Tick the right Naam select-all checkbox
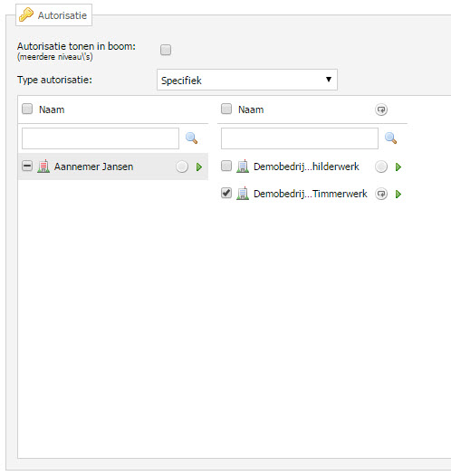Viewport: 451px width, 476px height. tap(226, 109)
